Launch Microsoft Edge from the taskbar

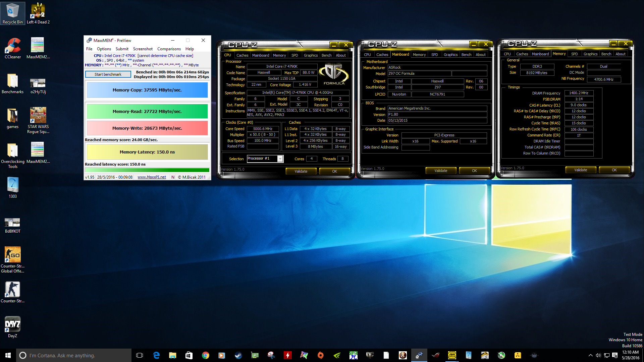156,355
